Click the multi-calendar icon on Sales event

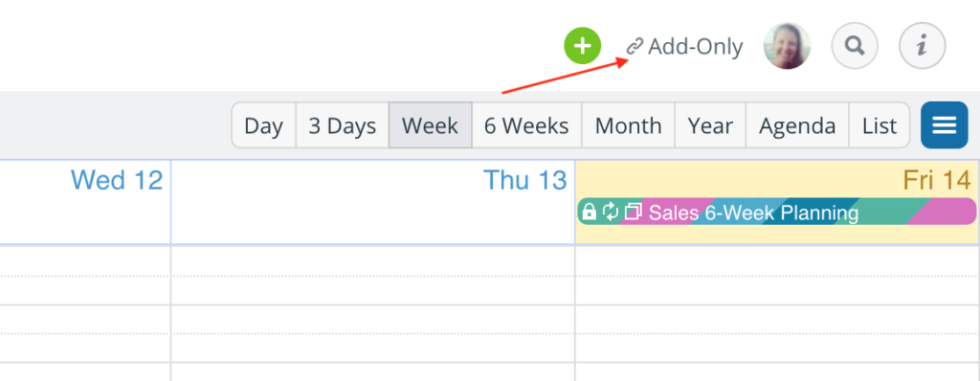click(634, 213)
